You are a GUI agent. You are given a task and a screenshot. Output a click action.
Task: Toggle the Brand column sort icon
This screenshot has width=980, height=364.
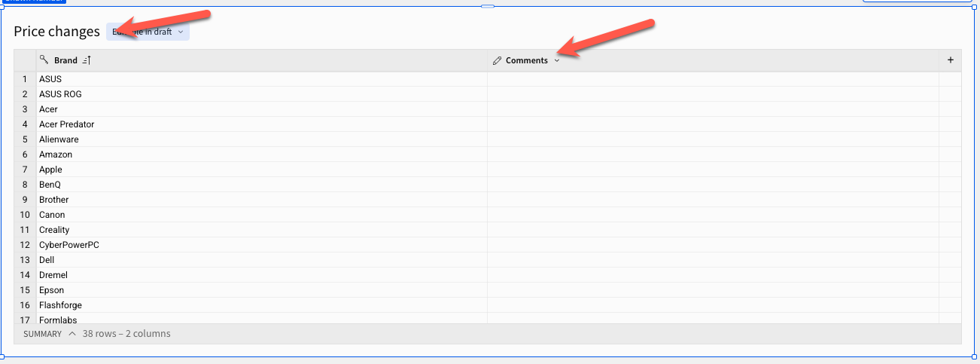87,60
